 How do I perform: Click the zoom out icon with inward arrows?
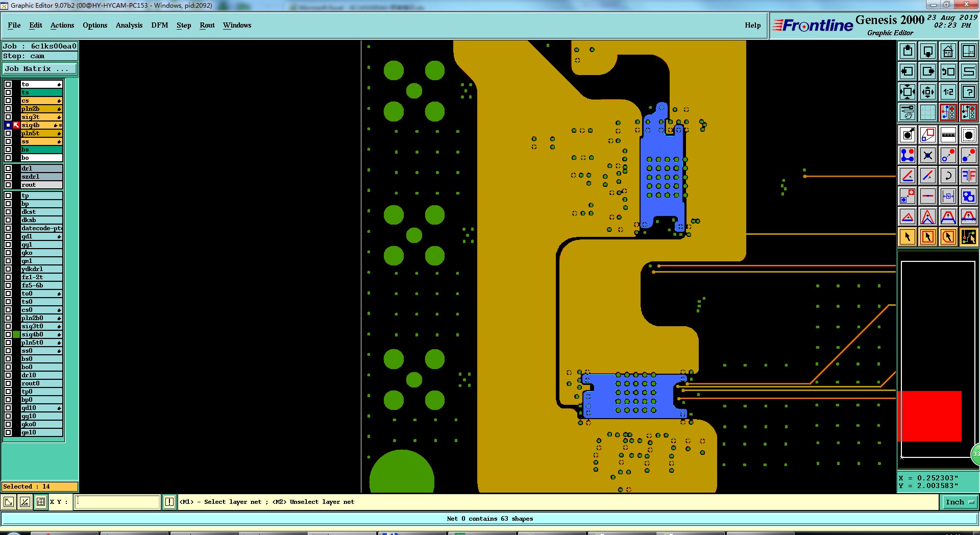click(928, 92)
